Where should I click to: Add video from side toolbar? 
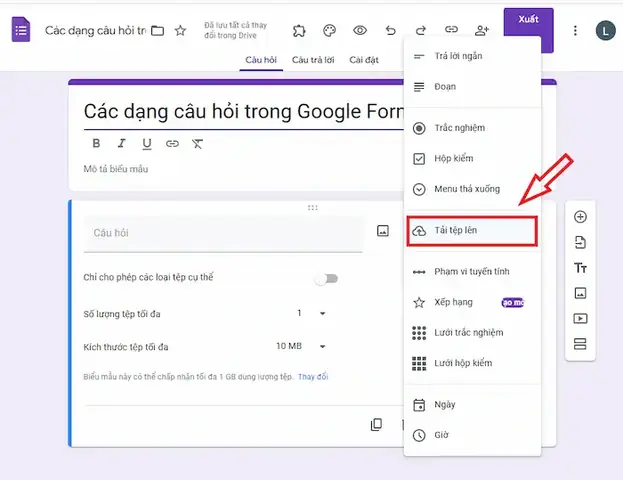[x=580, y=319]
